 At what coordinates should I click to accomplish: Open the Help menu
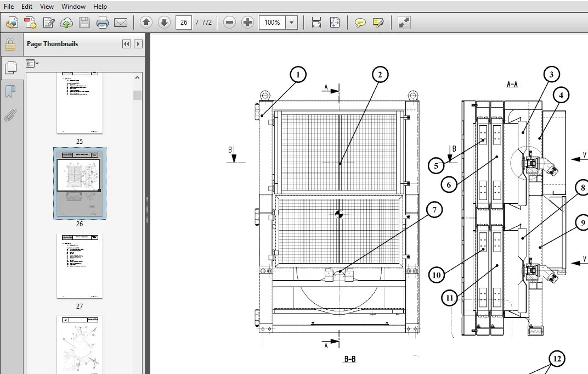100,7
